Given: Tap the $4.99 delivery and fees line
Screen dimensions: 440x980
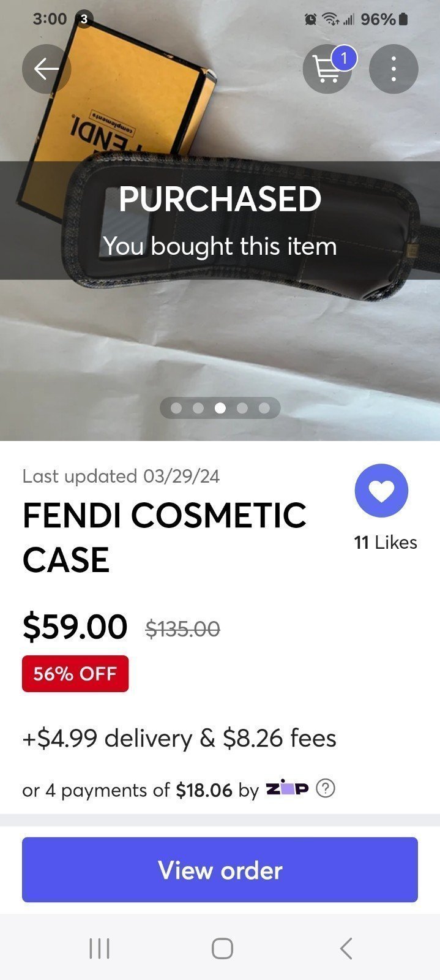Looking at the screenshot, I should (x=179, y=738).
